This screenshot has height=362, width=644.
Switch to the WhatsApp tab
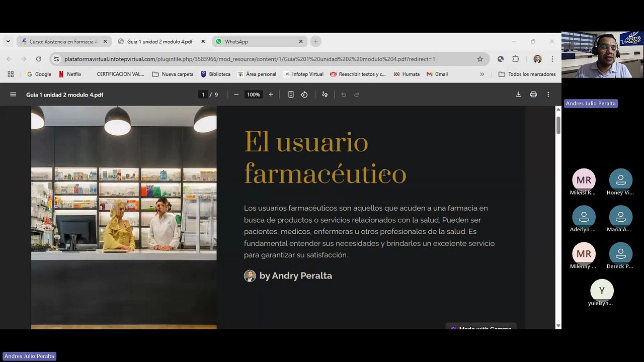tap(259, 42)
